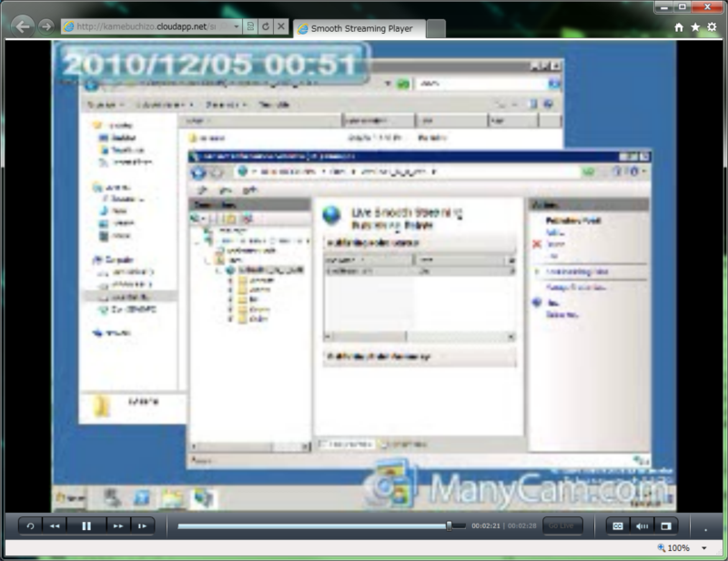Image resolution: width=728 pixels, height=561 pixels.
Task: Open the address bar history dropdown arrow
Action: (x=237, y=26)
